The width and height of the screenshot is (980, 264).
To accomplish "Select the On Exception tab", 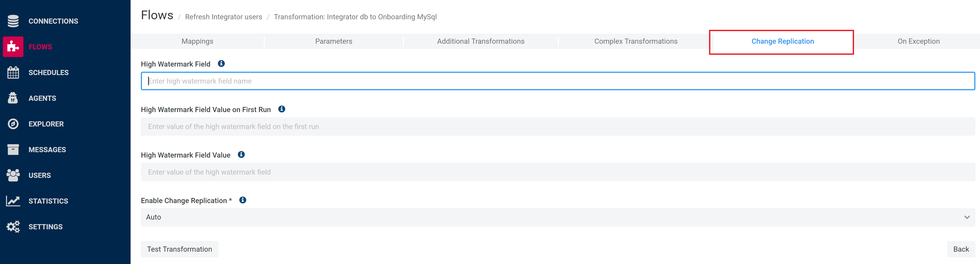I will pyautogui.click(x=918, y=41).
